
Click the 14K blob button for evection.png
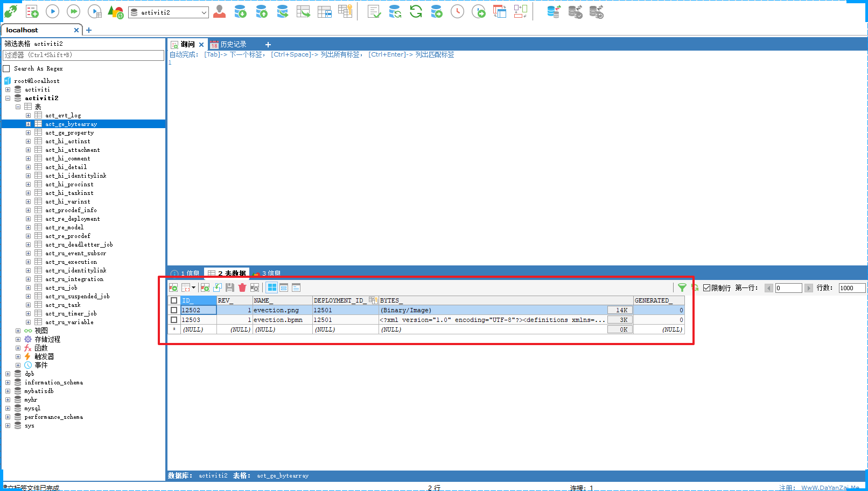tap(620, 310)
